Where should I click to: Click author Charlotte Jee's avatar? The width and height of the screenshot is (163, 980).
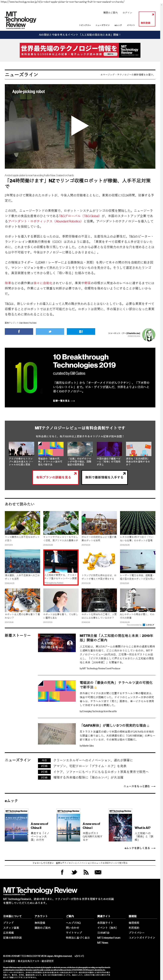click(x=149, y=335)
